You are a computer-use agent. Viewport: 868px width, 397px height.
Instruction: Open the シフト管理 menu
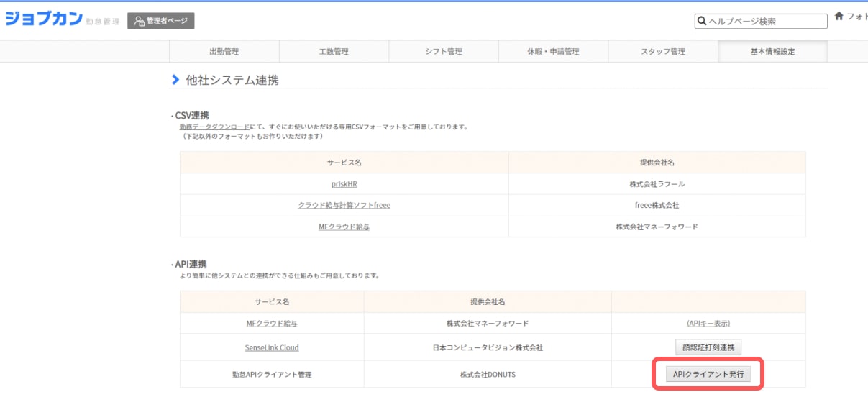pyautogui.click(x=444, y=51)
